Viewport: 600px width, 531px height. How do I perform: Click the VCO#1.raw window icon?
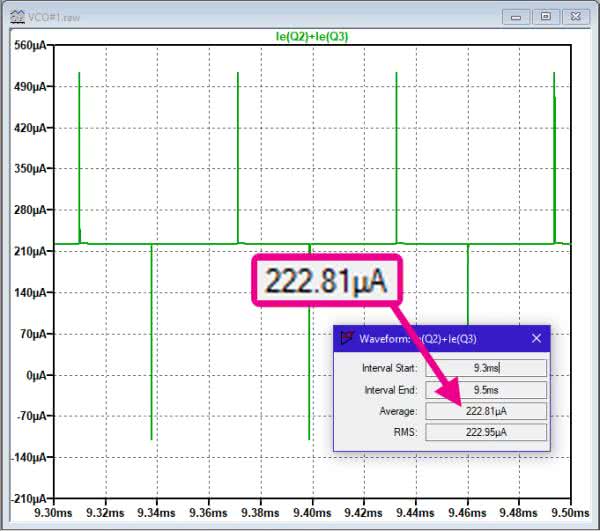pos(16,16)
